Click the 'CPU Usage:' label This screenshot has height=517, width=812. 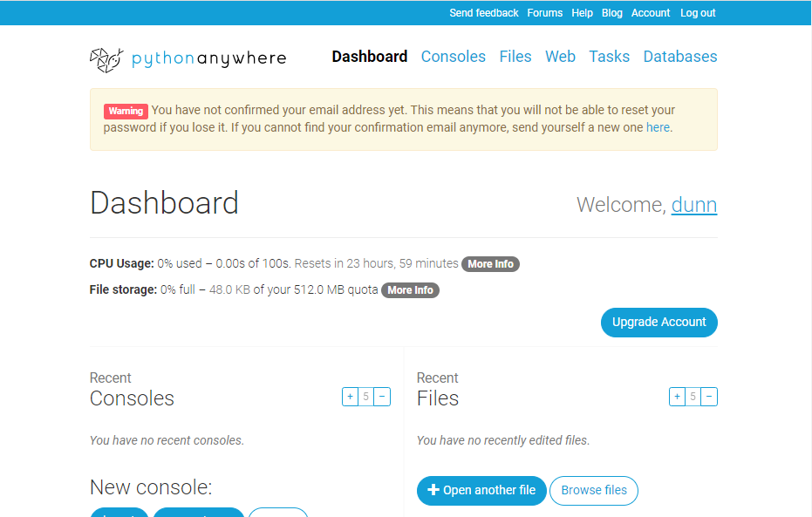click(x=122, y=264)
